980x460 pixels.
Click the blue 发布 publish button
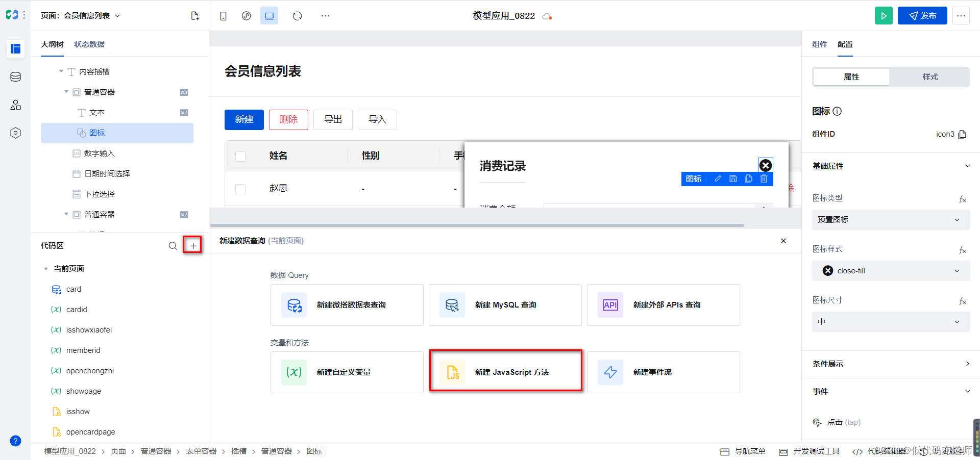coord(922,16)
